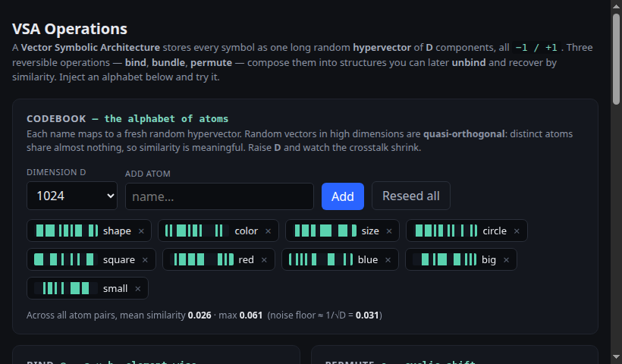Click the red hypervector barcode thumbnail
The image size is (622, 364).
coord(202,259)
